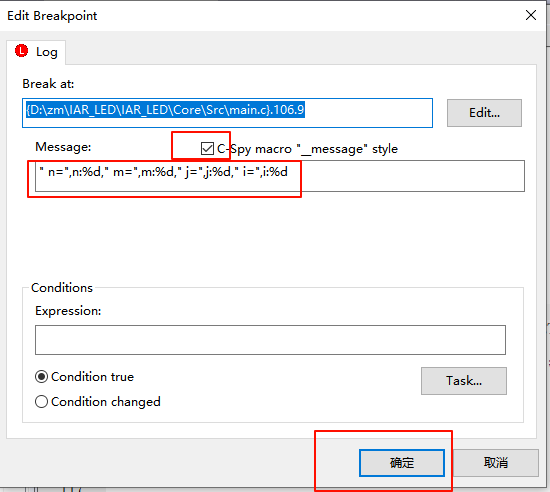This screenshot has width=550, height=492.
Task: Click the red Log breakpoint icon
Action: [x=21, y=51]
